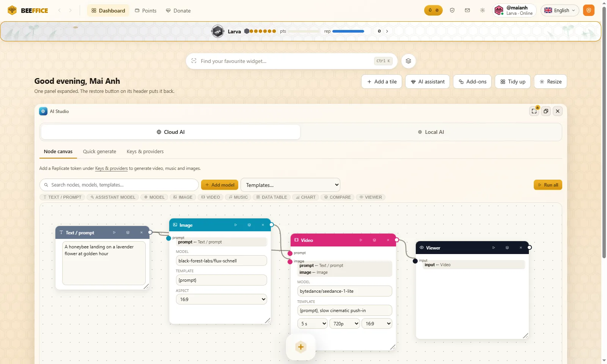Switch to Cloud AI mode
This screenshot has width=607, height=364.
coord(171,132)
